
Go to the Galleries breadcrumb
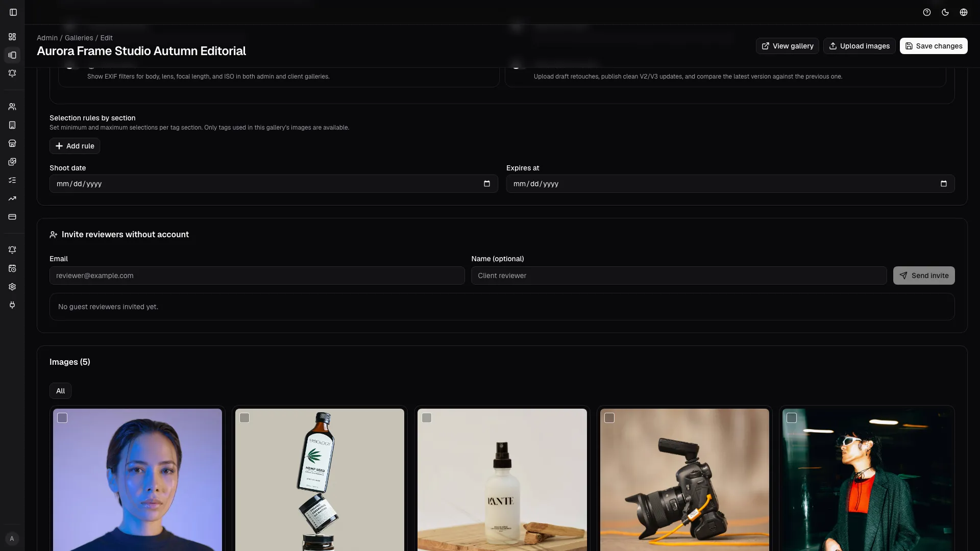click(79, 38)
